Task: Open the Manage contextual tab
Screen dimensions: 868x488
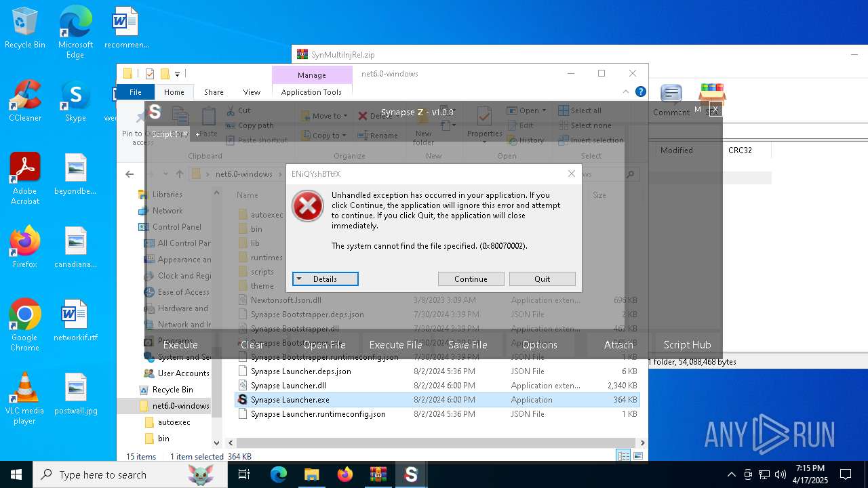Action: pos(312,75)
